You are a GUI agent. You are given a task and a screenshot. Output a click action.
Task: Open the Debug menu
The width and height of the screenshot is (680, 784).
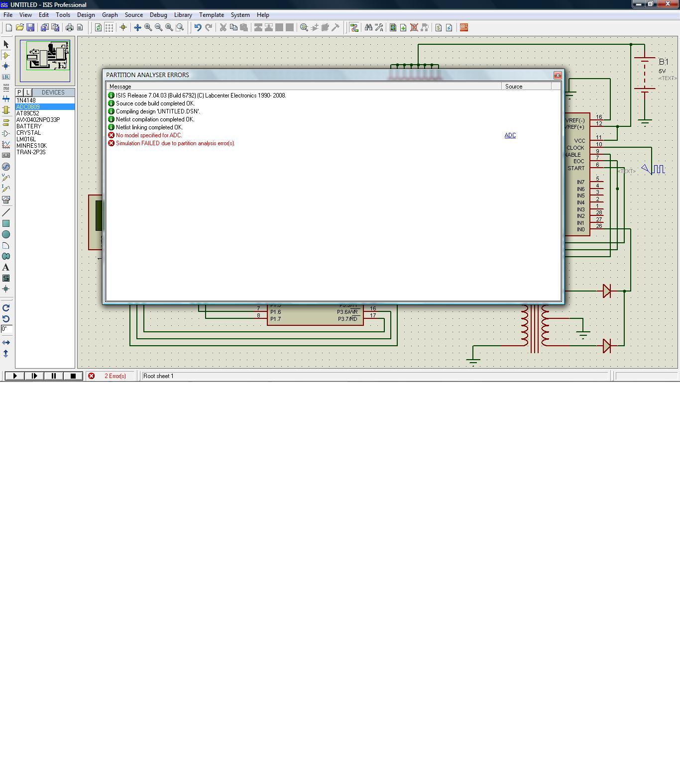pos(158,15)
